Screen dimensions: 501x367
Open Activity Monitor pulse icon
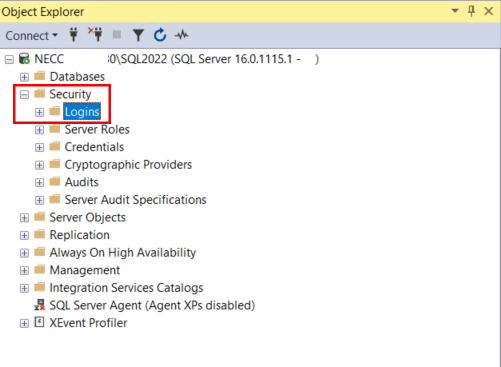click(182, 35)
